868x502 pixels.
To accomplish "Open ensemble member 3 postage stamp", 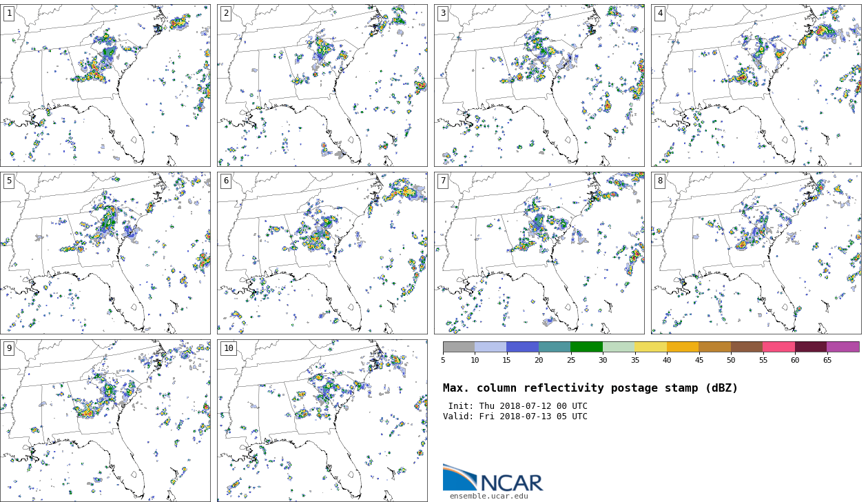I will click(539, 86).
